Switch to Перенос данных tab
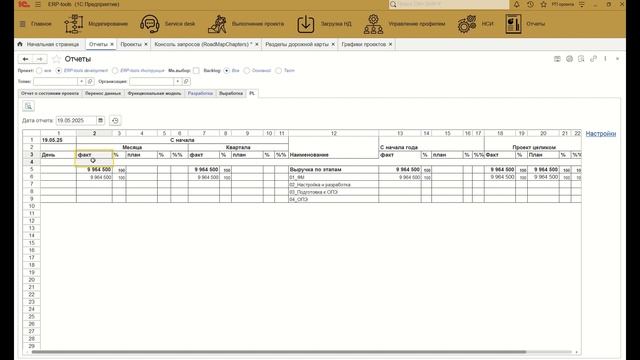 tap(103, 93)
